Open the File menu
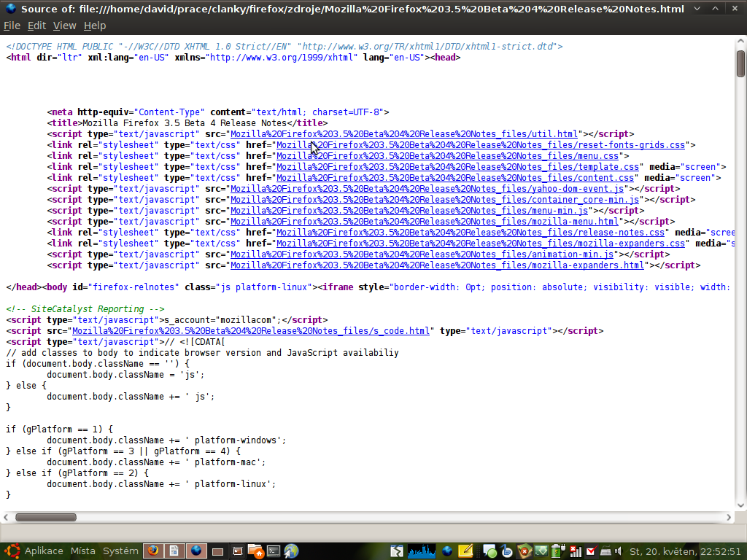The width and height of the screenshot is (747, 560). 12,26
